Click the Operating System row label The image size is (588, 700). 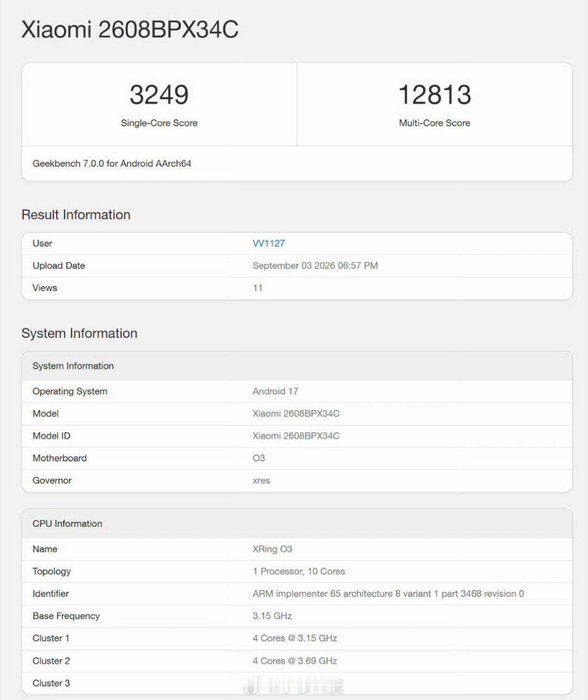pyautogui.click(x=70, y=391)
